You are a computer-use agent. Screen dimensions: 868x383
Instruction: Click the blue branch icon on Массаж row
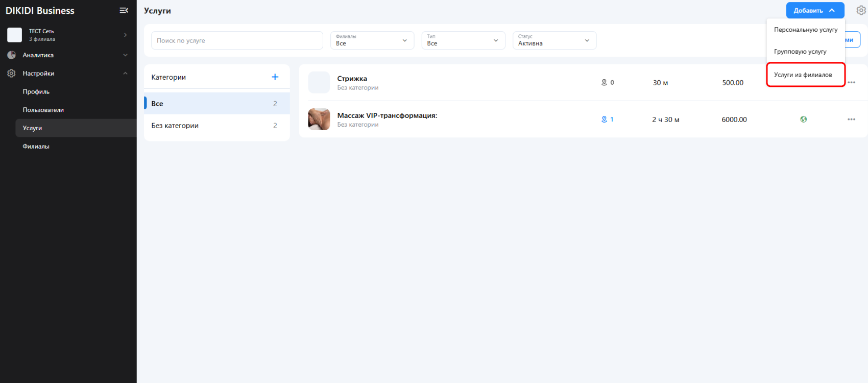point(604,119)
